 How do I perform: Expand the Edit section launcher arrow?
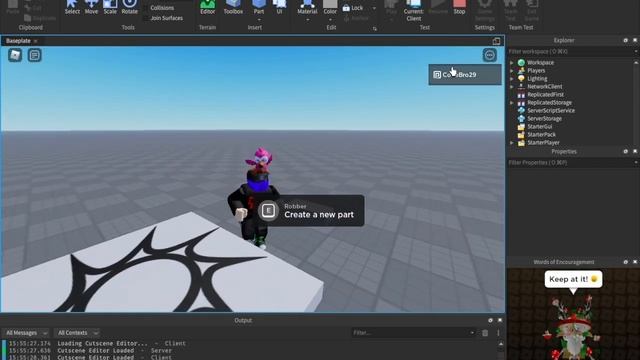(375, 29)
